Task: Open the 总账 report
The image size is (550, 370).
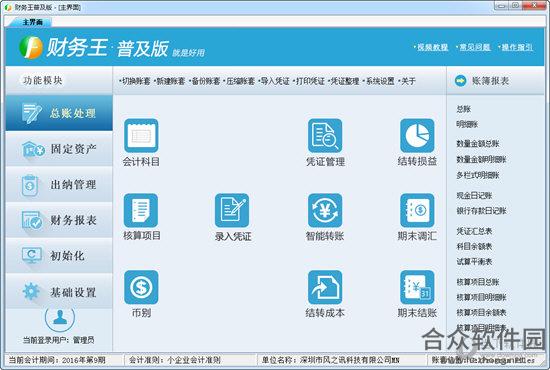Action: [463, 109]
